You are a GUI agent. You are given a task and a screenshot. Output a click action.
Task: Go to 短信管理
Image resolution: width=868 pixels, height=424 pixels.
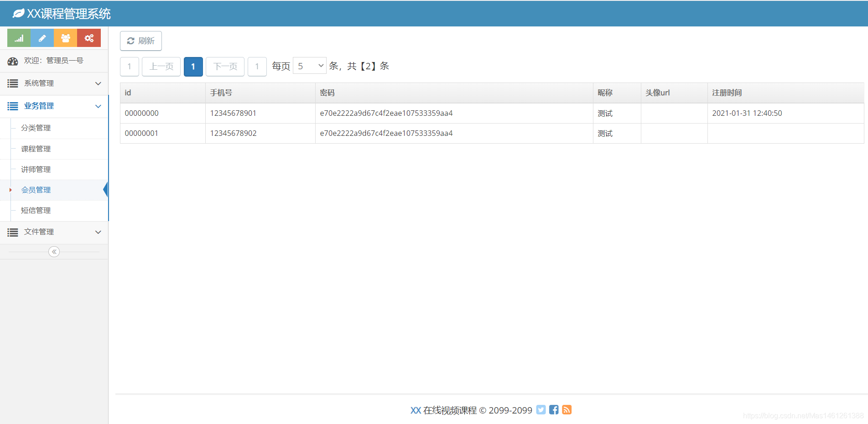(36, 211)
